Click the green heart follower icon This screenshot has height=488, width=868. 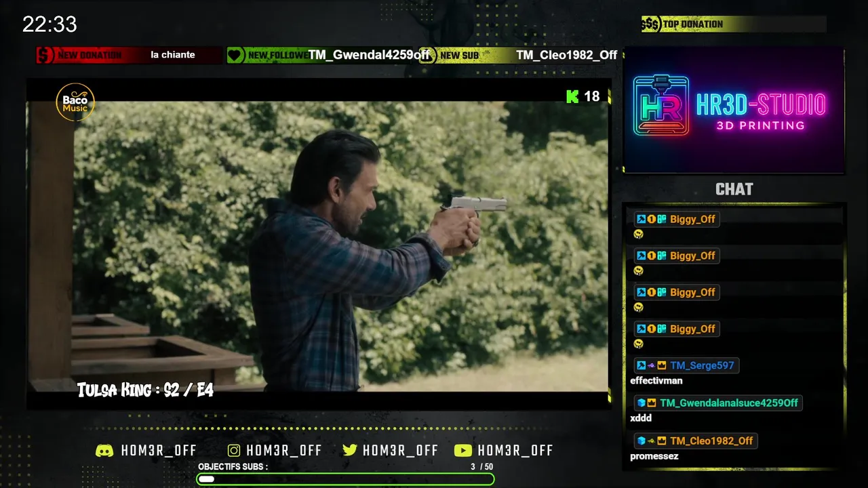pos(235,55)
